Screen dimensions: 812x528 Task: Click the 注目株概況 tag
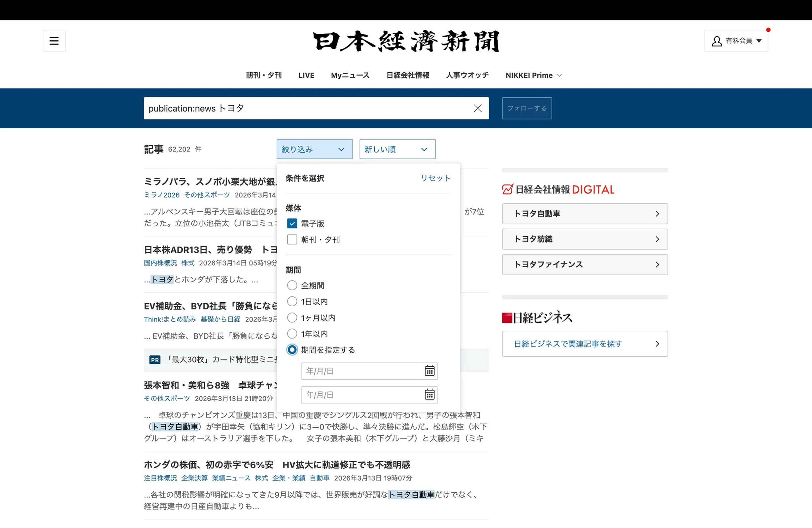pyautogui.click(x=160, y=478)
